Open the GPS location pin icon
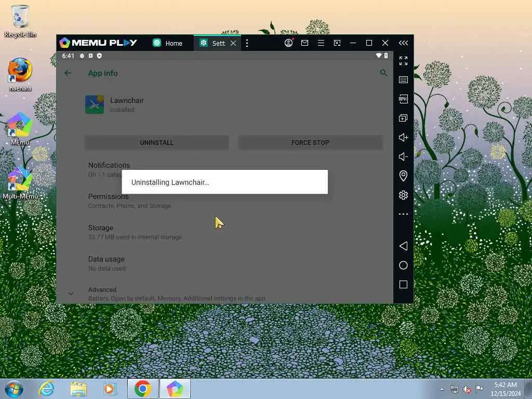The height and width of the screenshot is (399, 532). click(x=403, y=176)
